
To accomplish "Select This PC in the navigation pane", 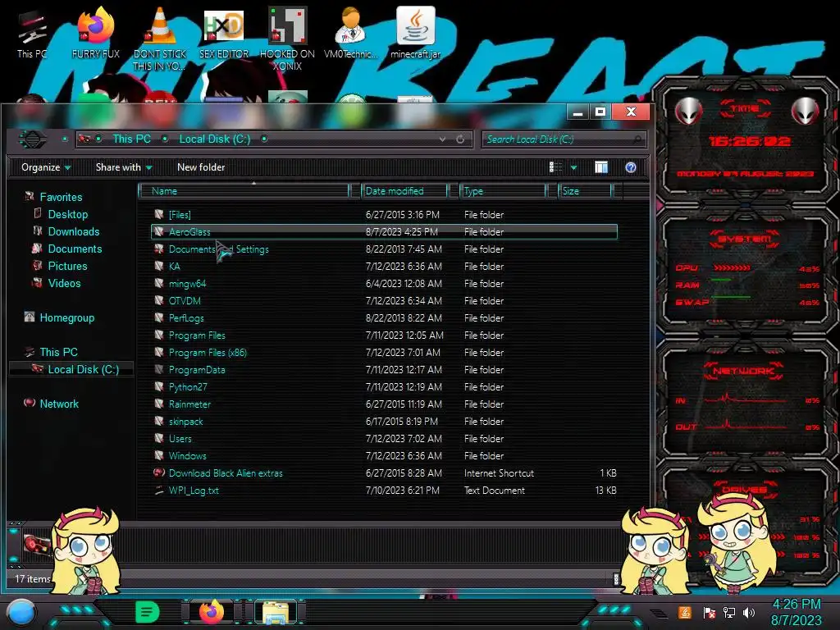I will click(x=52, y=352).
